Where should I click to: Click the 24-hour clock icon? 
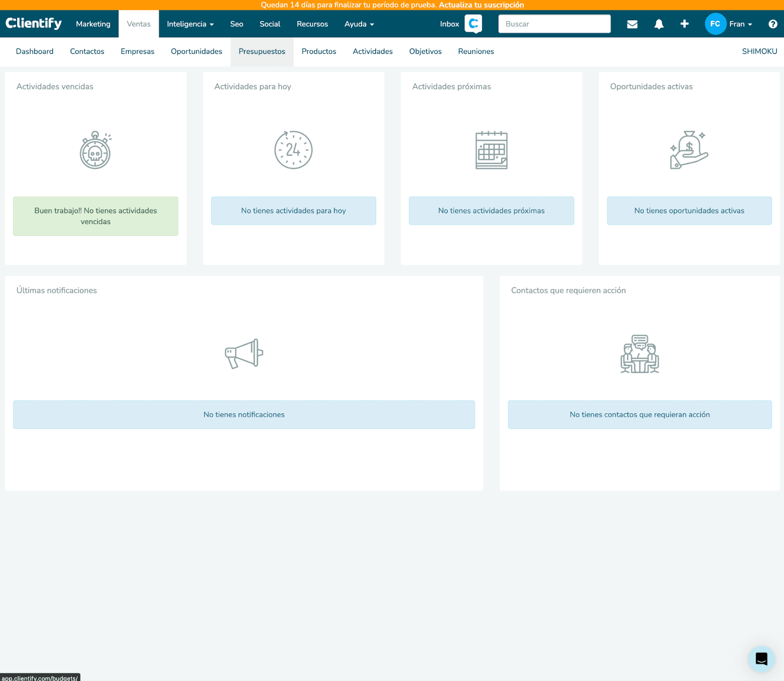[293, 150]
